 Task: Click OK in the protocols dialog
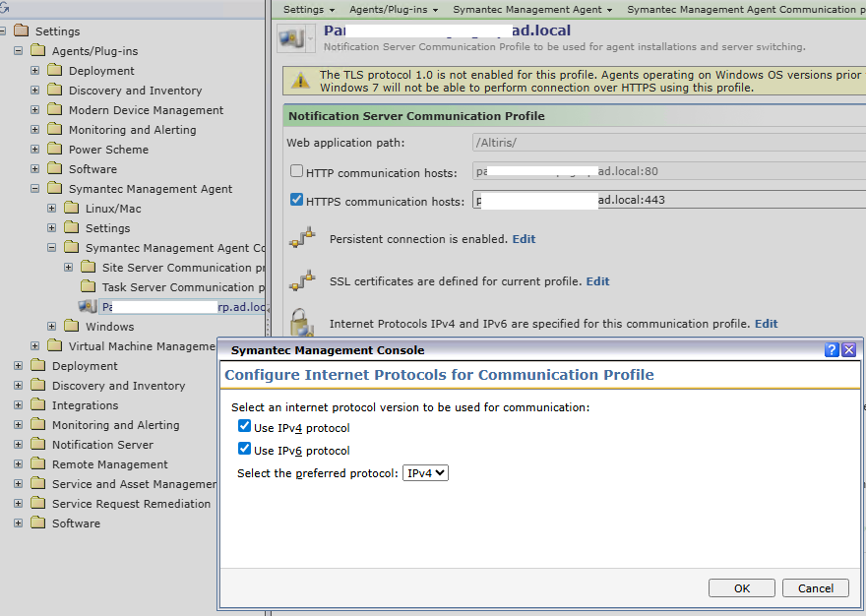(741, 587)
